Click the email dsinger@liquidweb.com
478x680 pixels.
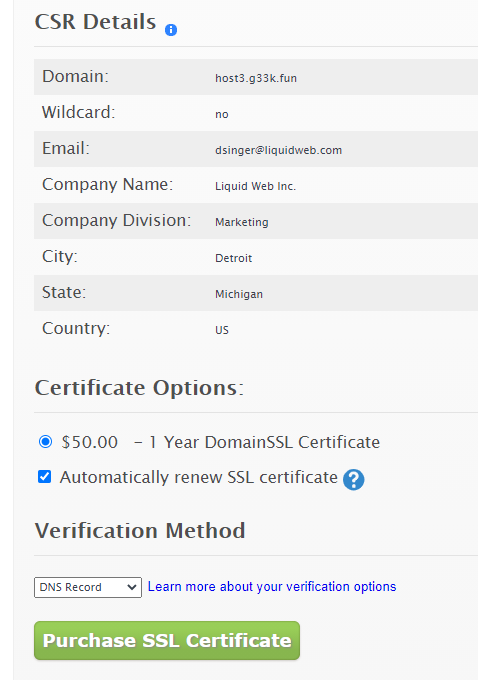(278, 150)
